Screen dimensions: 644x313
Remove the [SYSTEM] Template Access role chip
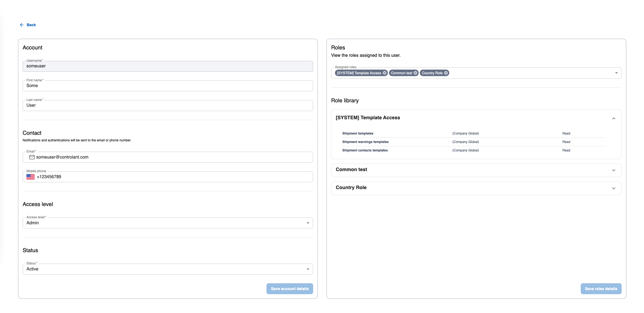(x=384, y=73)
